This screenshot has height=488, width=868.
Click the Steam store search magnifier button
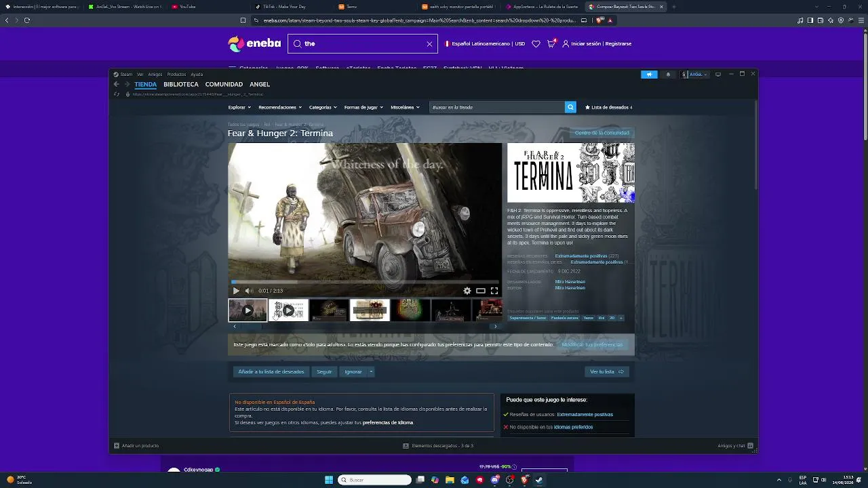pos(570,107)
